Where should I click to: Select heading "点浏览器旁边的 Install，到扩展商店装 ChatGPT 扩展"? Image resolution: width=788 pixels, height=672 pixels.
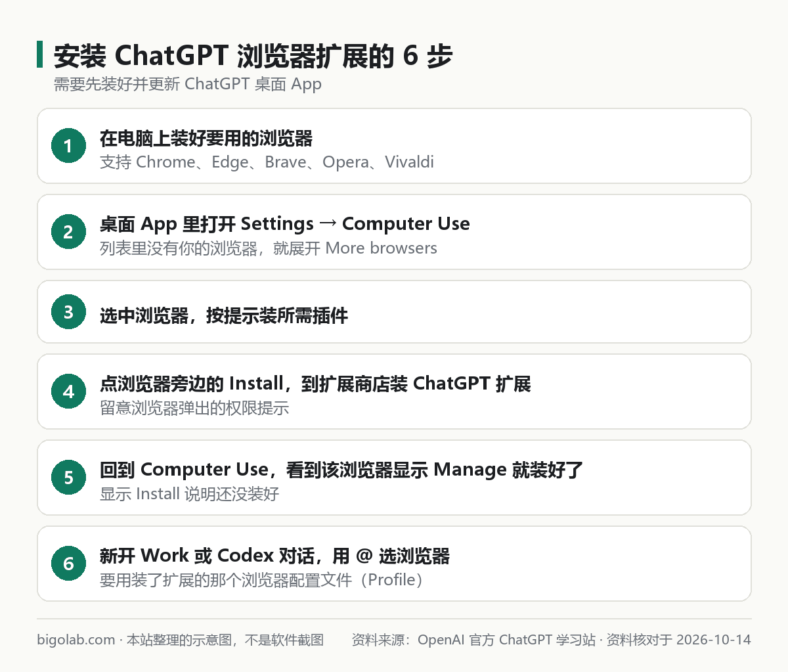(315, 384)
